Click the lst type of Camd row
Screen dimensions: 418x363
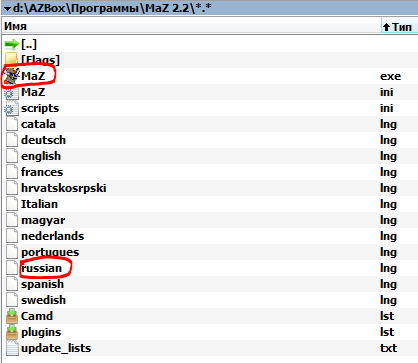[x=387, y=316]
